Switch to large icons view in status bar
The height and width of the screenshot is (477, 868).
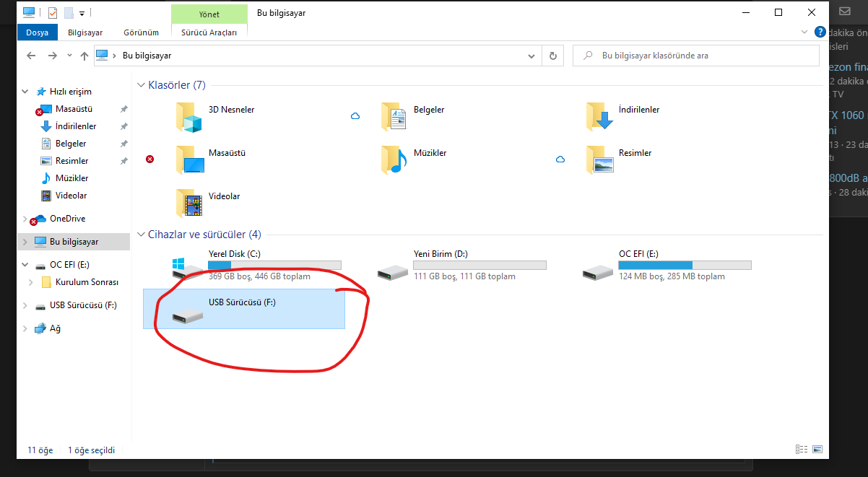817,449
